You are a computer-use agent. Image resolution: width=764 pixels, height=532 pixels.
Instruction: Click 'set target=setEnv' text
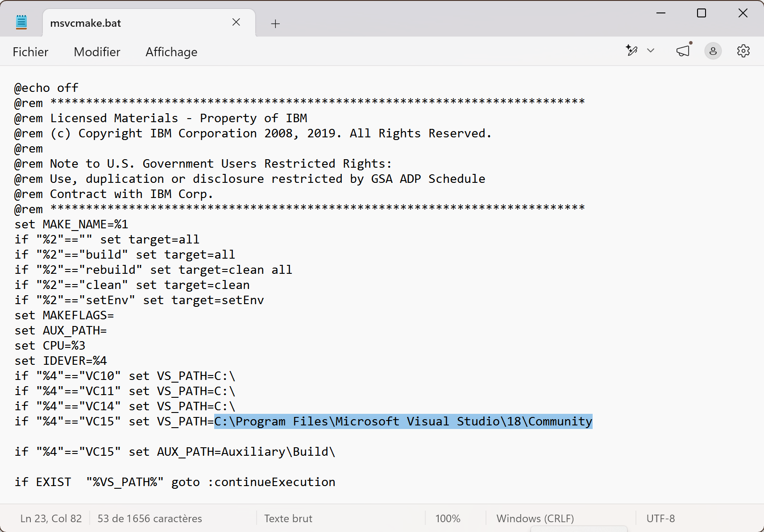pyautogui.click(x=203, y=300)
